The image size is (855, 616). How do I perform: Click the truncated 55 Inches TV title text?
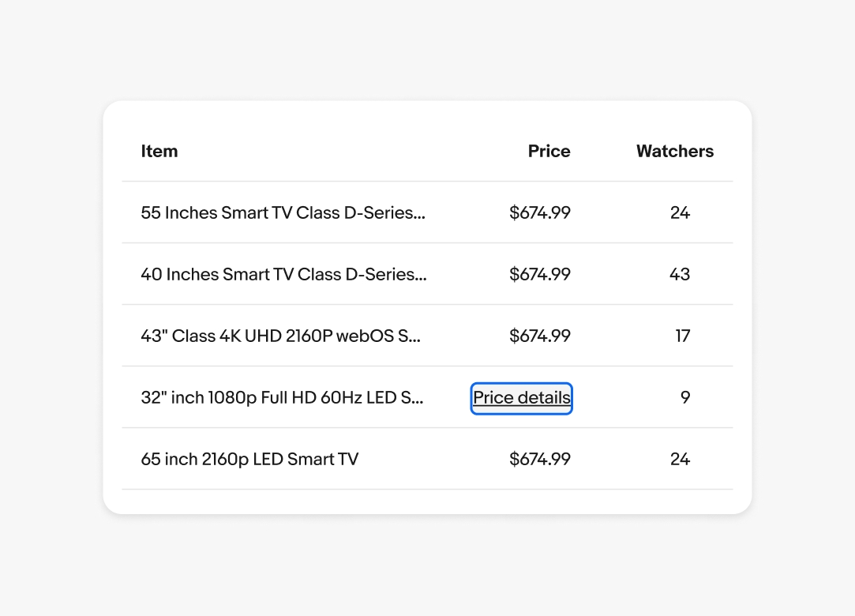[283, 212]
